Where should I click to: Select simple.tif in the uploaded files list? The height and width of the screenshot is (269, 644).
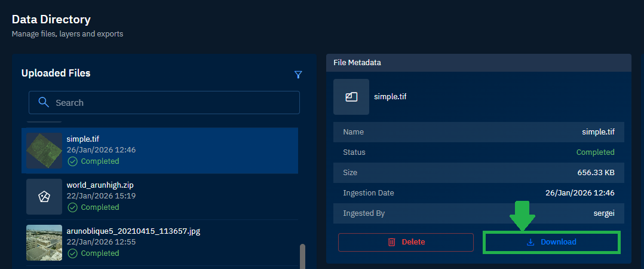point(160,150)
